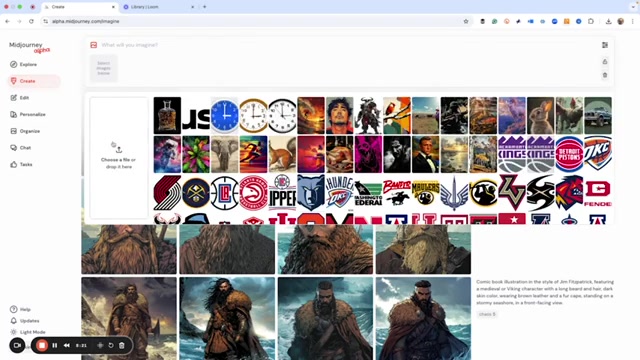Toggle Light Mode in the sidebar

pos(28,332)
